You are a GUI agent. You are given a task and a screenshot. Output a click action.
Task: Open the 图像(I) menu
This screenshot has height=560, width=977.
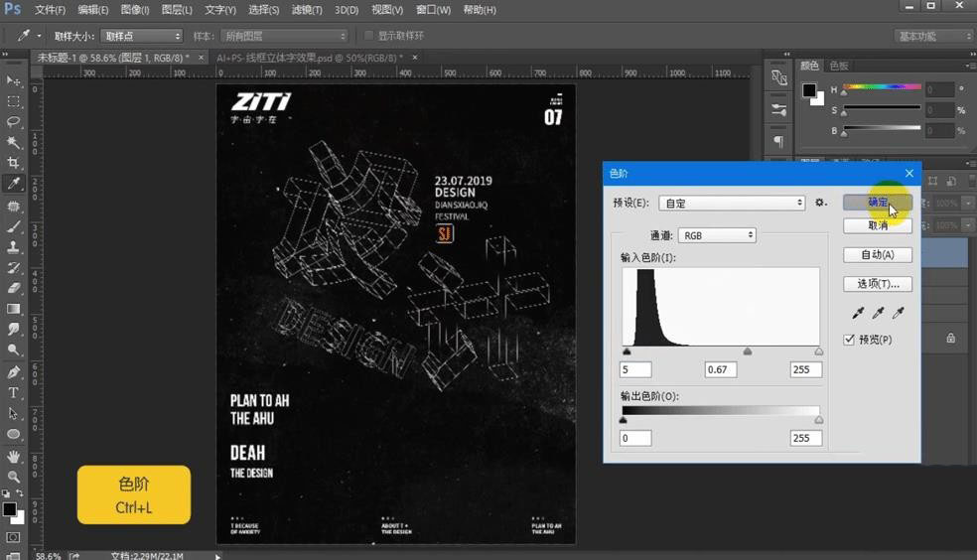tap(135, 10)
